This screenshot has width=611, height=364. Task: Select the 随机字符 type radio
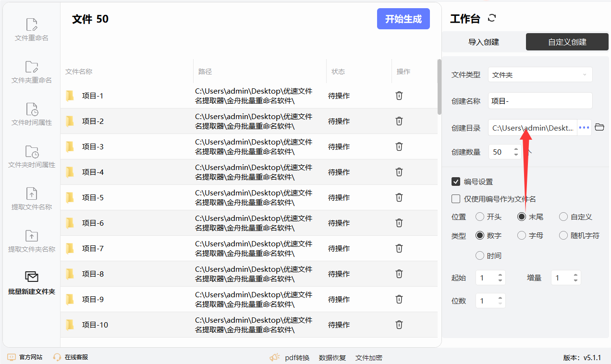click(x=563, y=235)
